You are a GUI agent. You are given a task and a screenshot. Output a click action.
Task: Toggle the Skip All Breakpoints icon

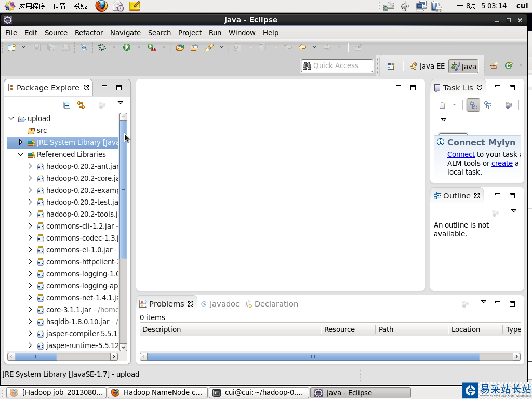point(84,47)
